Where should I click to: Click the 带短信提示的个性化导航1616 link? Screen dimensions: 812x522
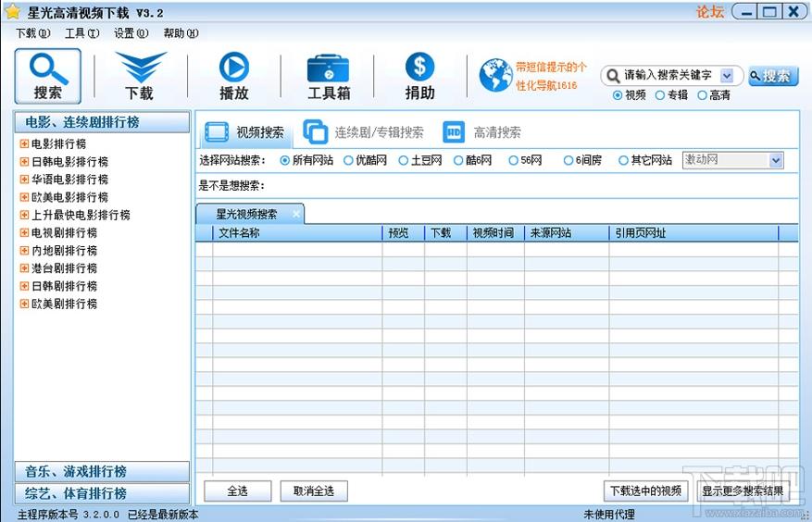pyautogui.click(x=551, y=76)
